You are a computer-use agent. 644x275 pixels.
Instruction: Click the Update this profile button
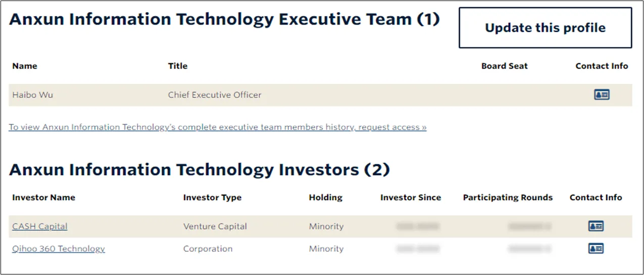point(545,28)
